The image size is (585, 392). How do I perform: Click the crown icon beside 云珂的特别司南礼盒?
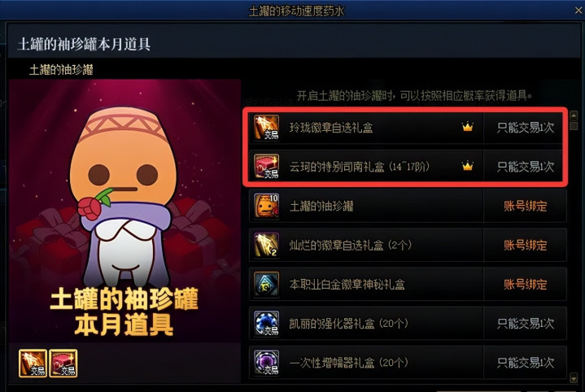pos(468,166)
